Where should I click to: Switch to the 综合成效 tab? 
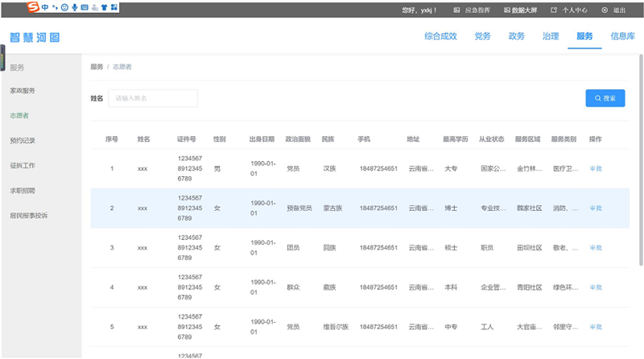[x=440, y=36]
